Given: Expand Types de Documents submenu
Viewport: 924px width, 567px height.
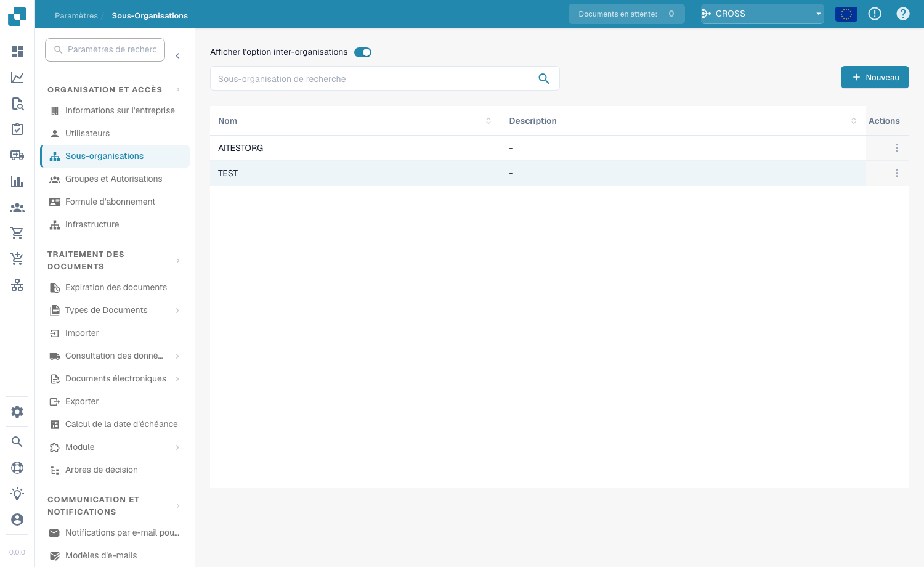Looking at the screenshot, I should pos(177,311).
